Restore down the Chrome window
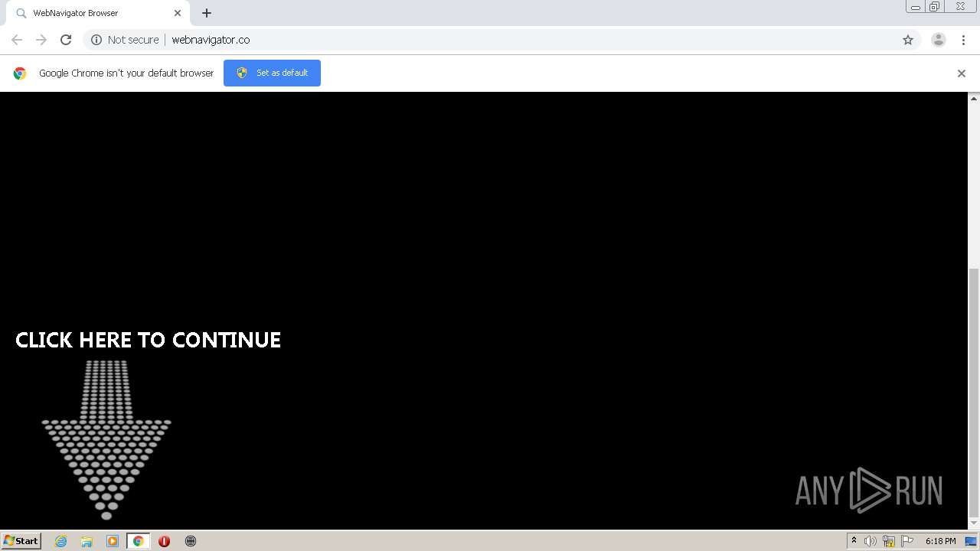This screenshot has width=980, height=551. pos(935,6)
